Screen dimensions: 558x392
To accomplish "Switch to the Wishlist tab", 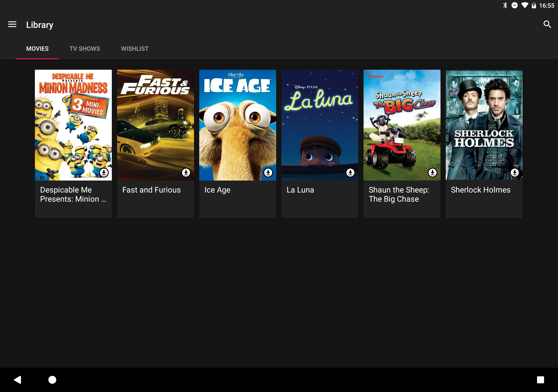I will click(x=135, y=49).
